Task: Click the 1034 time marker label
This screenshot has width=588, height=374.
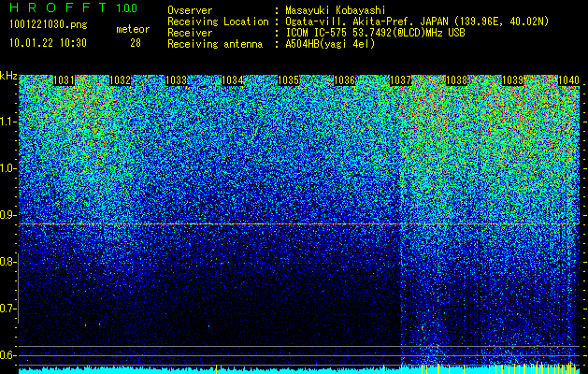Action: (233, 80)
